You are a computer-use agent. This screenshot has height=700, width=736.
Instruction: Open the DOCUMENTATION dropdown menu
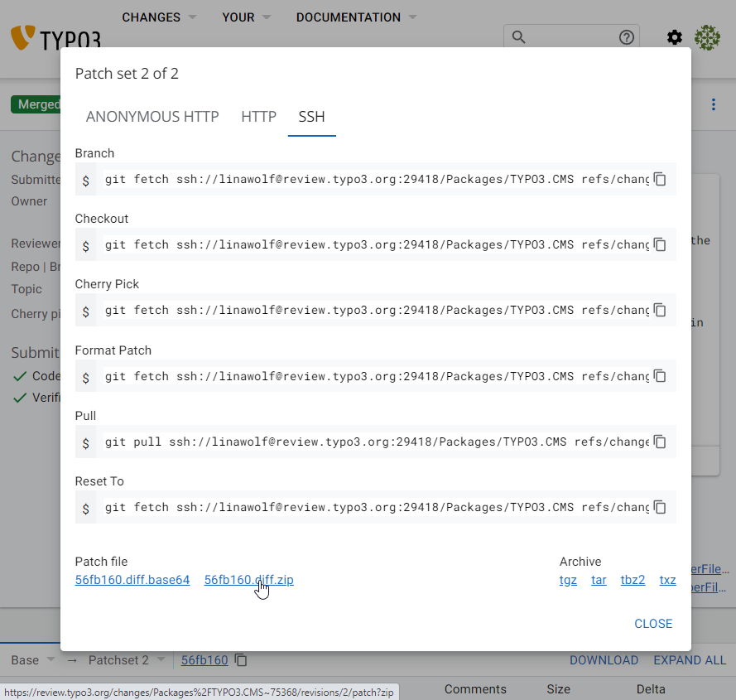click(x=356, y=17)
